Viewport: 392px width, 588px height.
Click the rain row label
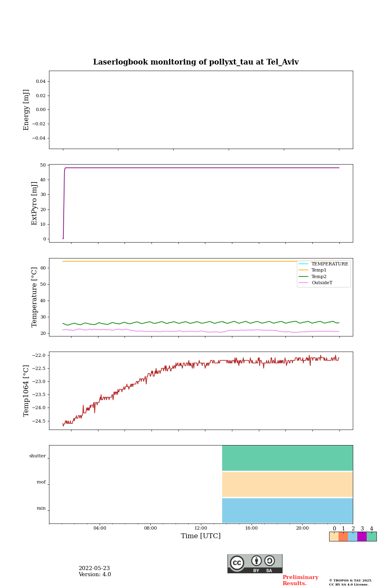point(41,508)
